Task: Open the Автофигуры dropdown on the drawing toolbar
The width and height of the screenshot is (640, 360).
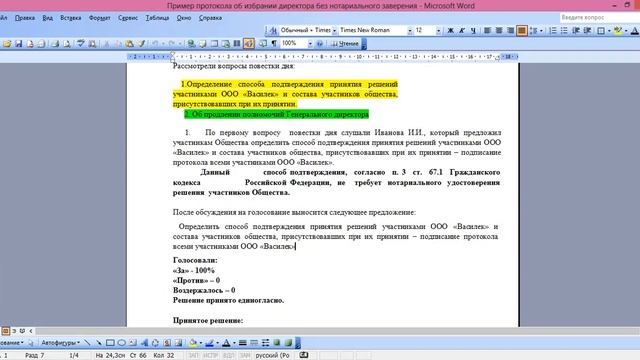Action: (60, 343)
